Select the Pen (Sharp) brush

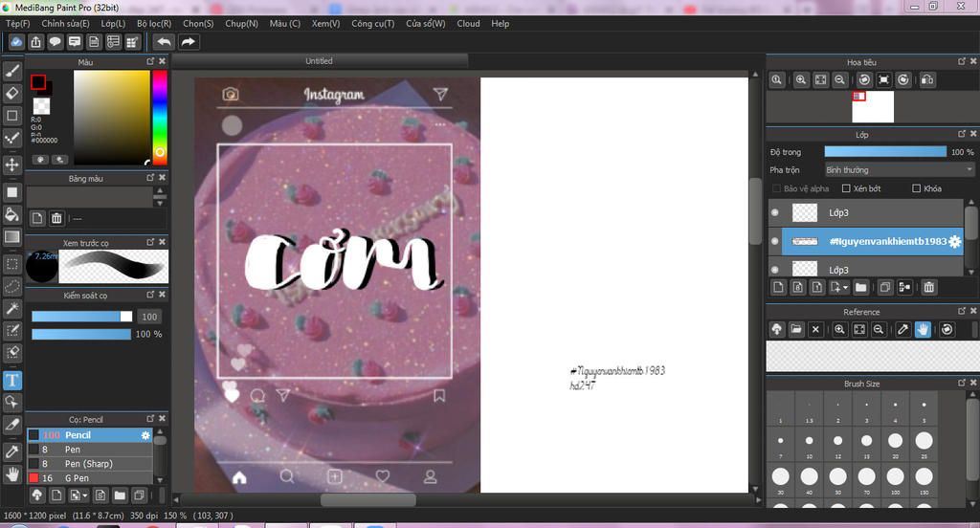pos(90,464)
